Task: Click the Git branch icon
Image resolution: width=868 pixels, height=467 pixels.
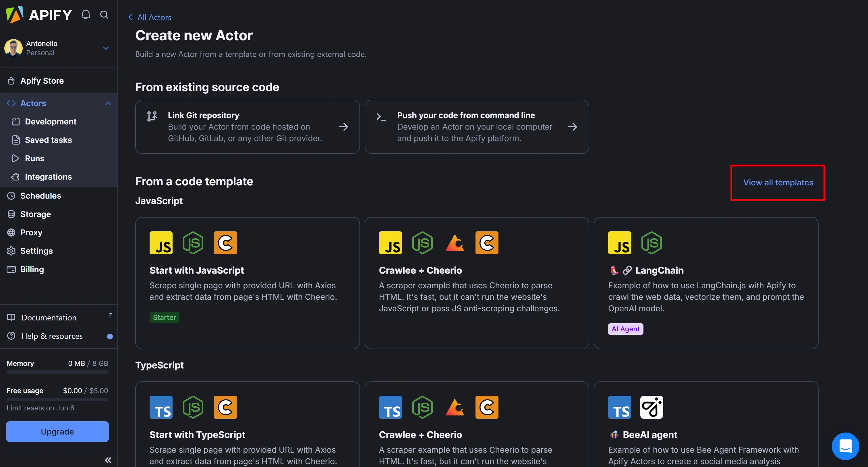Action: (x=152, y=116)
